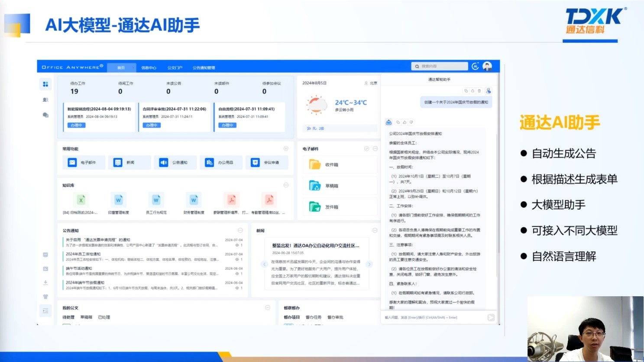644x362 pixels.
Task: Open the Word file 员工行为规范
Action: point(156,204)
